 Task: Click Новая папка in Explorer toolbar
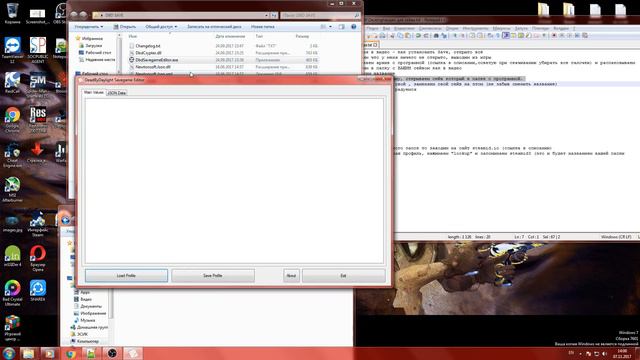pyautogui.click(x=262, y=27)
